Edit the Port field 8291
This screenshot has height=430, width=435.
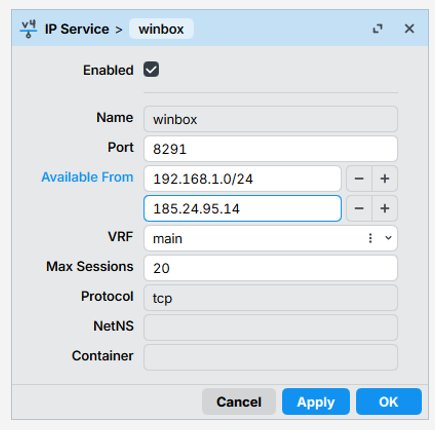tap(270, 149)
